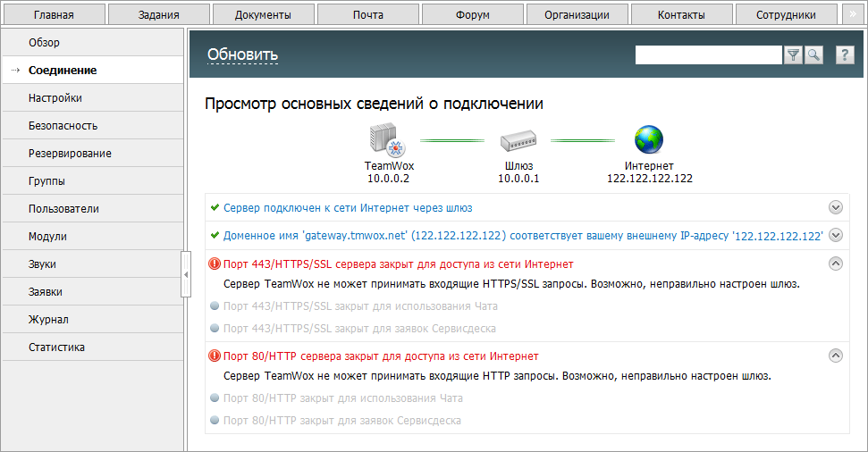This screenshot has height=452, width=868.
Task: Switch to the Почта tab
Action: click(368, 15)
